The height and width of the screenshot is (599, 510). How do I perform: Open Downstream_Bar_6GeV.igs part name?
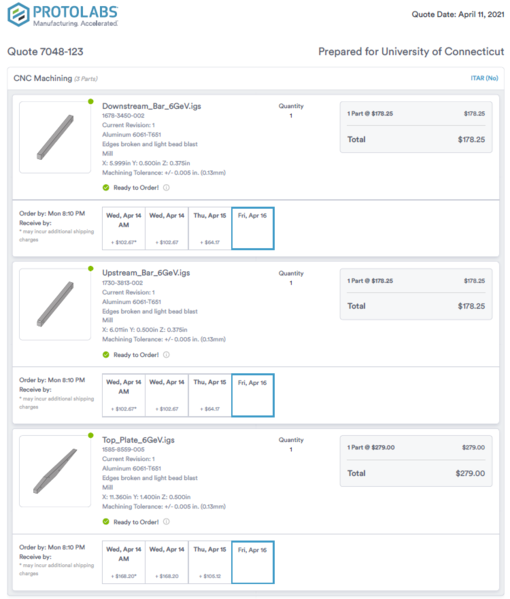coord(152,106)
